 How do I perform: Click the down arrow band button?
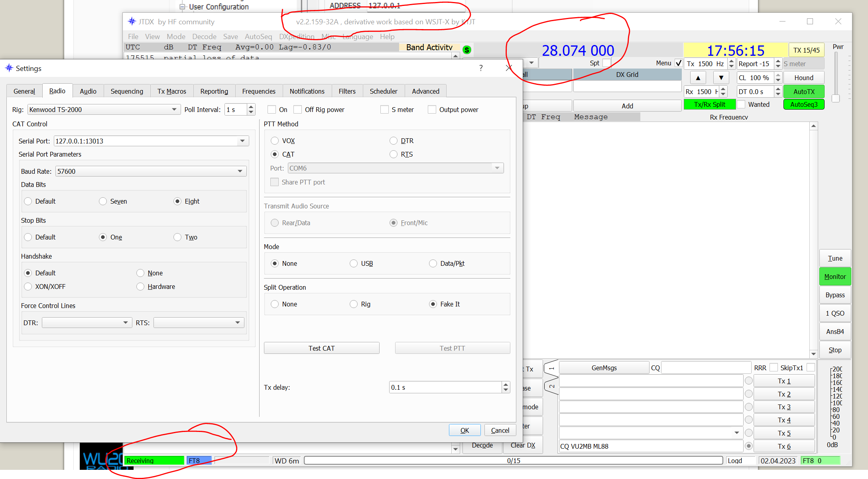pos(721,78)
